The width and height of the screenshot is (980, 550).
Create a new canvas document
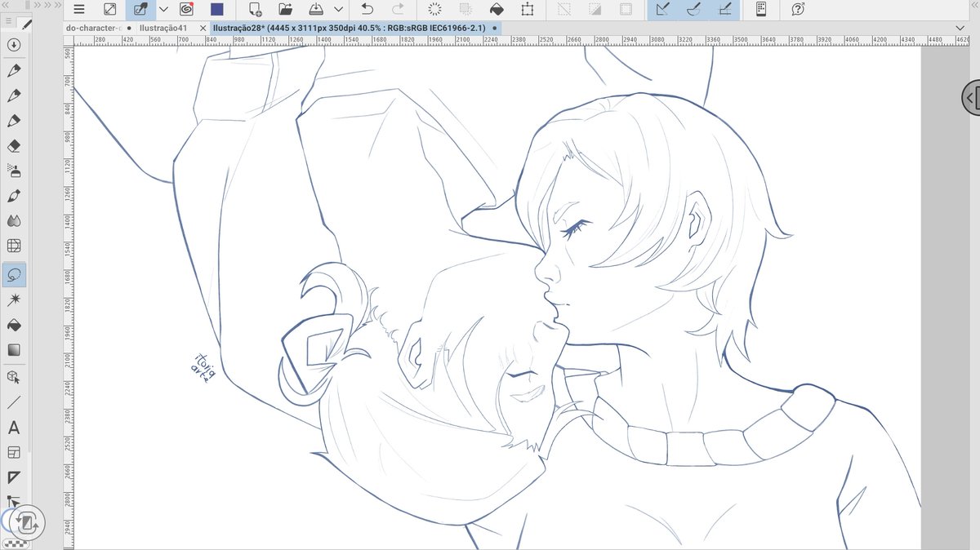tap(255, 9)
